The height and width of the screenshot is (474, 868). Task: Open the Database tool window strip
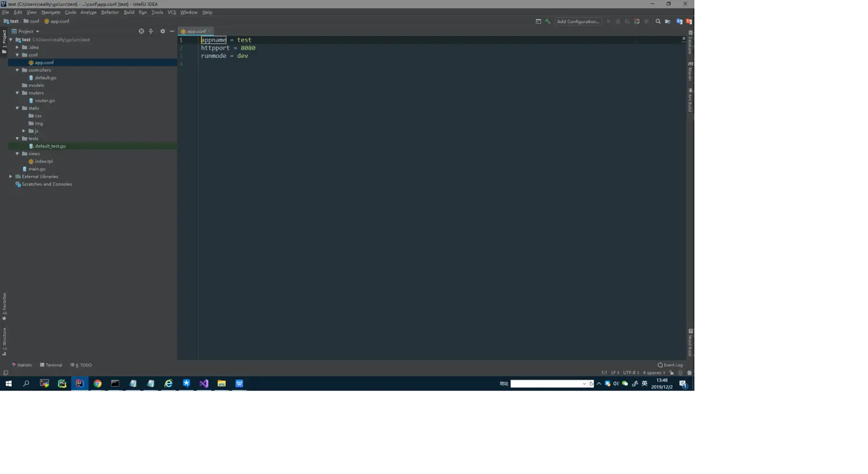click(690, 42)
